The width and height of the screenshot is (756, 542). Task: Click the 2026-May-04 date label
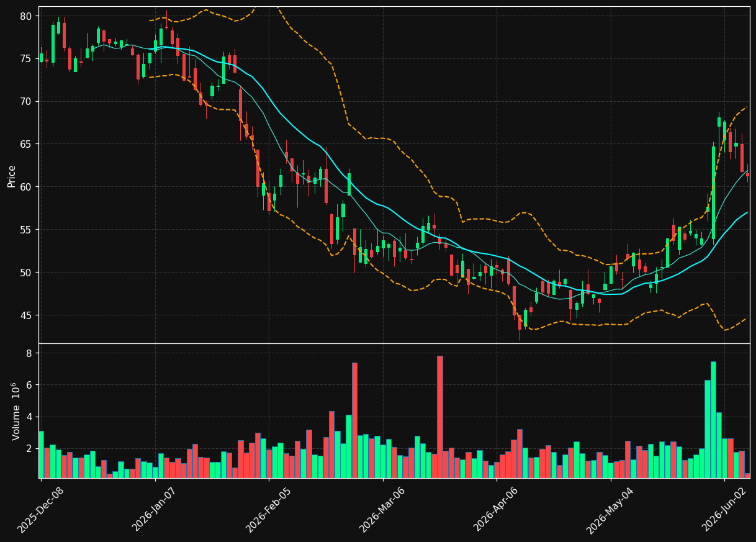(x=610, y=510)
